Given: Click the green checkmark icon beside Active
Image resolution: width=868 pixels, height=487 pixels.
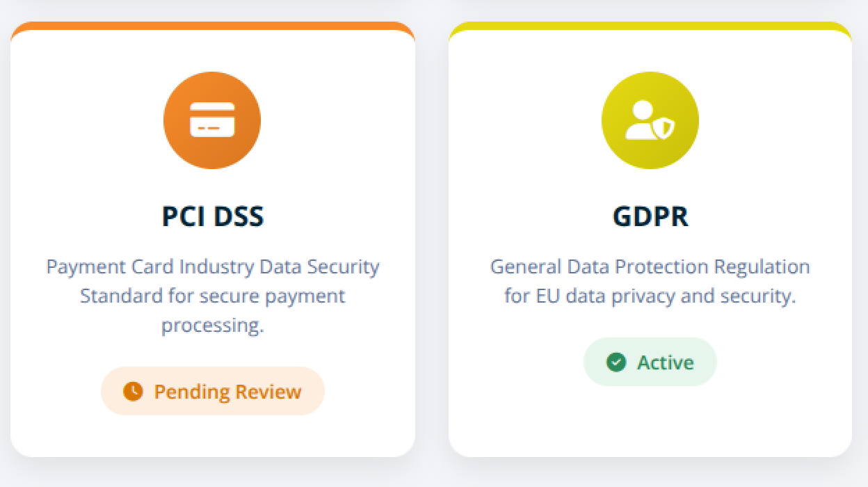Looking at the screenshot, I should click(616, 362).
